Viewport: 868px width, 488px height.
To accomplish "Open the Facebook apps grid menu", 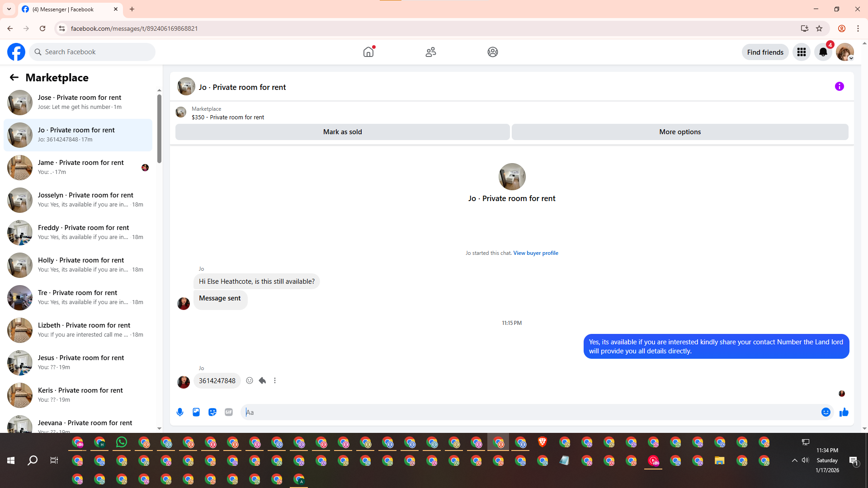I will (x=802, y=52).
